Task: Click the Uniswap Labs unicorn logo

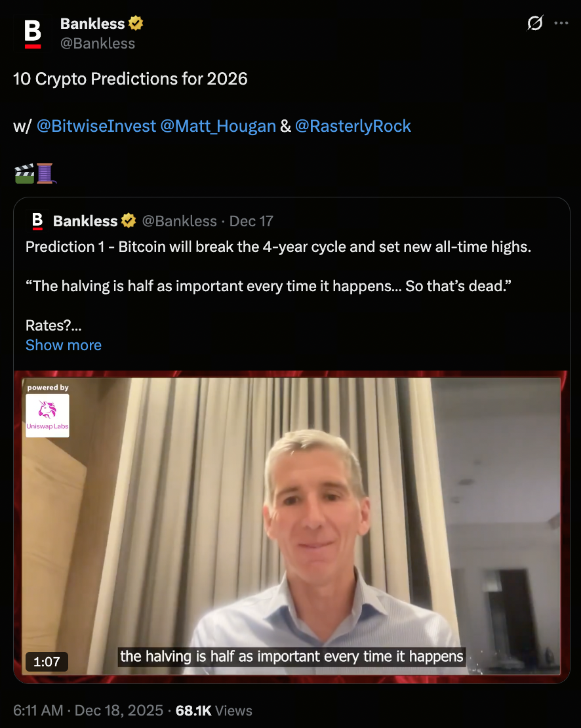Action: coord(47,411)
